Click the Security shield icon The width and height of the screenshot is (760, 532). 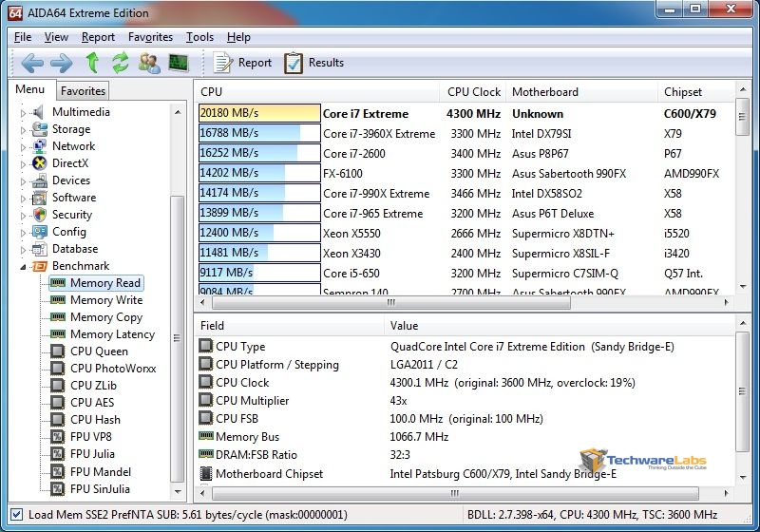pos(39,215)
